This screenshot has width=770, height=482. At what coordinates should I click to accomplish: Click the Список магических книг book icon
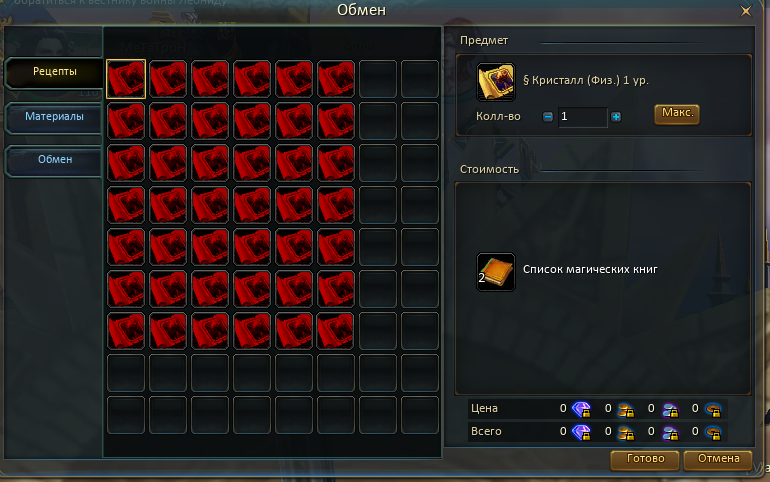point(495,272)
